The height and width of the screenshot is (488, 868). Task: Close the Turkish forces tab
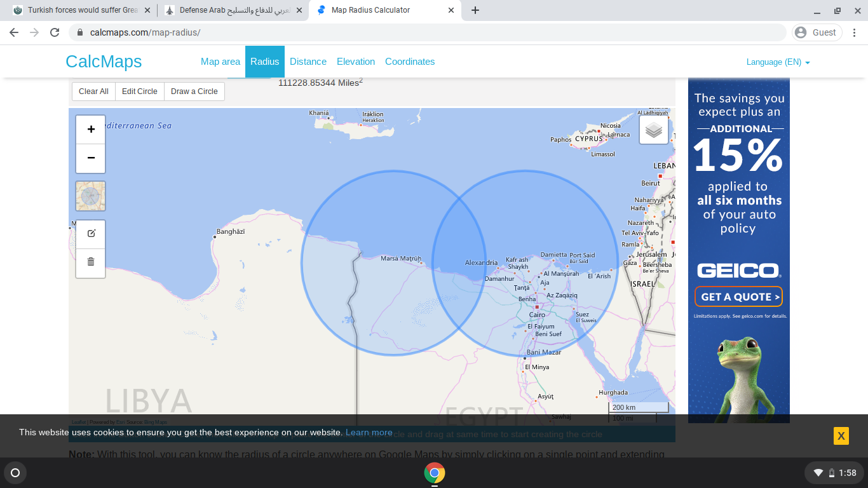tap(147, 10)
